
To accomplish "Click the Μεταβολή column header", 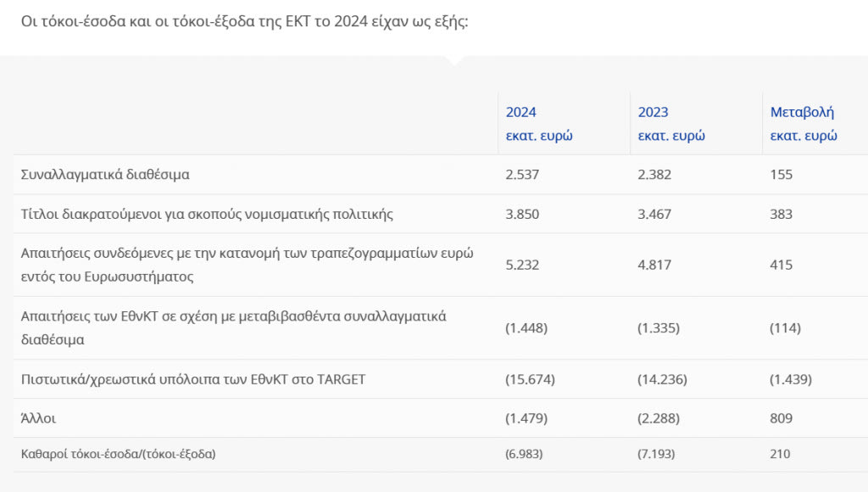I will coord(803,124).
